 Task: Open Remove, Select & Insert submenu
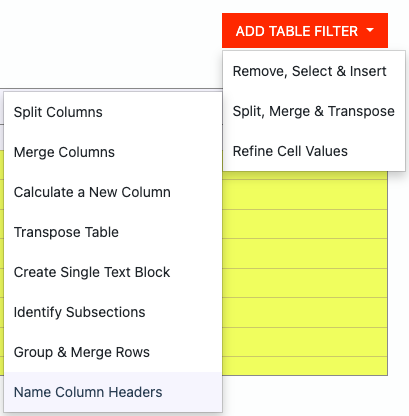314,71
